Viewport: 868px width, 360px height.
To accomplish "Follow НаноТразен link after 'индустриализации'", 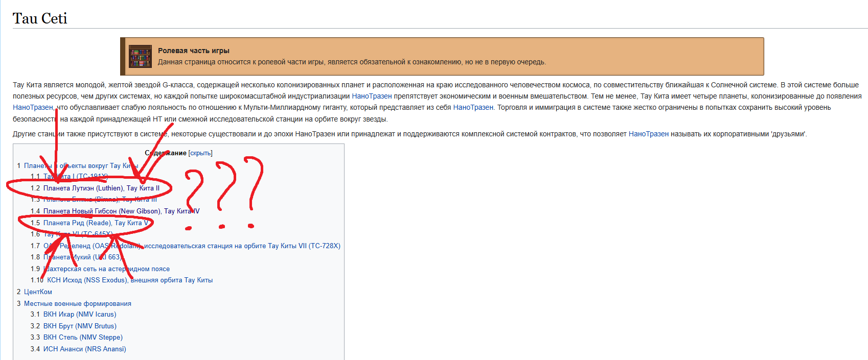I will coord(372,96).
